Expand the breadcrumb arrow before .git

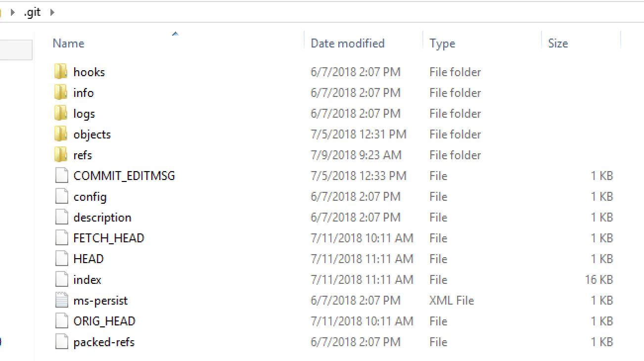tap(13, 12)
